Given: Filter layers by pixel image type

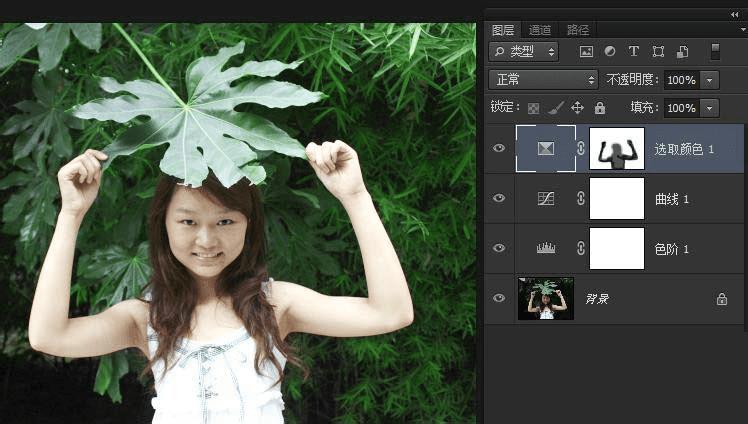Looking at the screenshot, I should pos(586,51).
